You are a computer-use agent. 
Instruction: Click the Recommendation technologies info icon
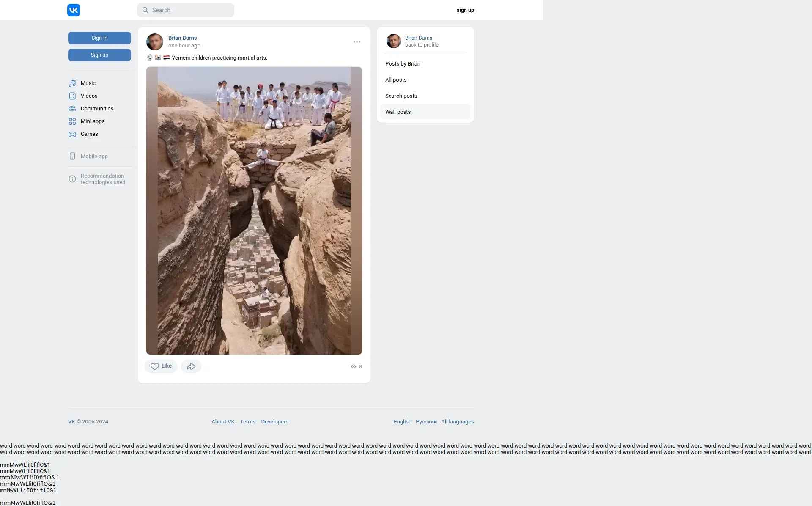72,179
